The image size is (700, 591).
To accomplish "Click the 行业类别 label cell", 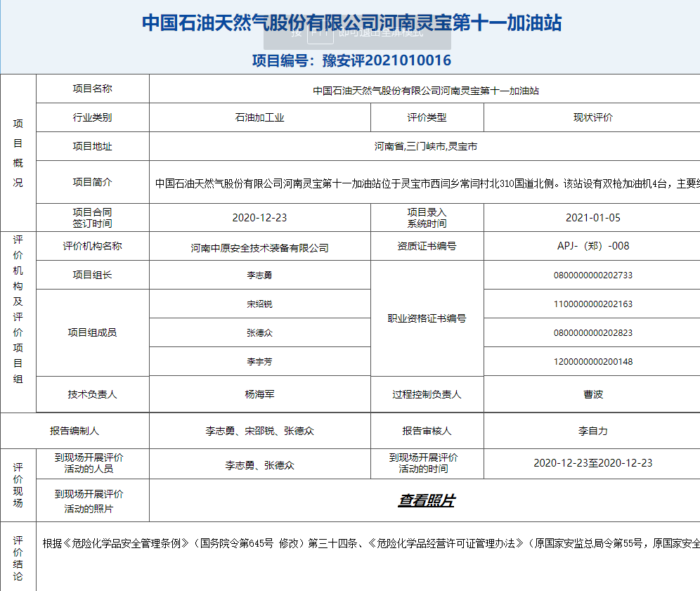I will point(92,117).
